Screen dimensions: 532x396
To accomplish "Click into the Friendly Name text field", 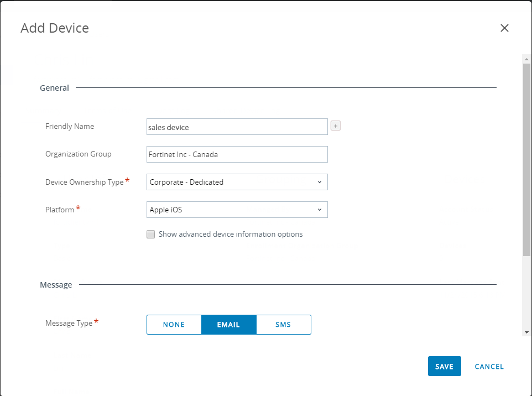I will click(x=237, y=127).
